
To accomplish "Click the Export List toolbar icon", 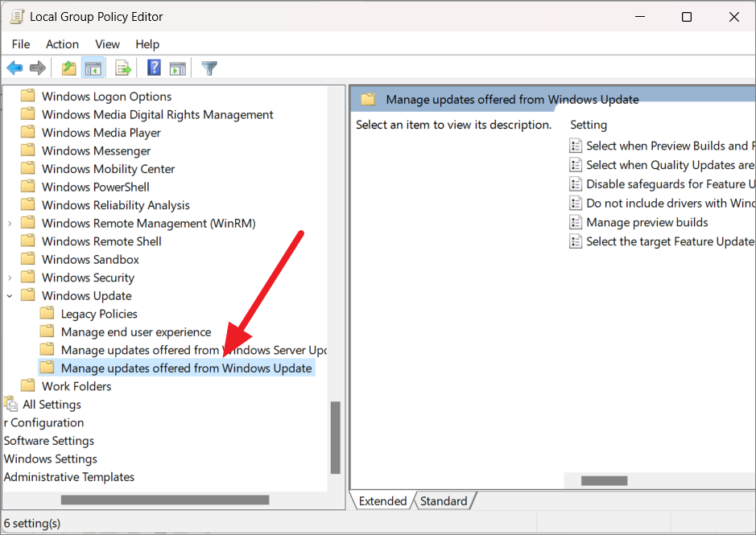I will 123,68.
